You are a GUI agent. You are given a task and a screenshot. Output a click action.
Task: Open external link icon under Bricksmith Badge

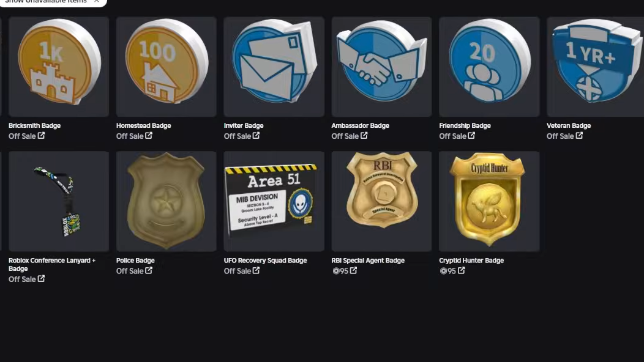[41, 135]
